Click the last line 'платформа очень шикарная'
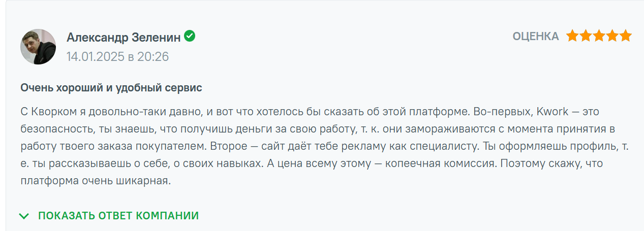Viewport: 644px width, 231px height. (x=94, y=182)
